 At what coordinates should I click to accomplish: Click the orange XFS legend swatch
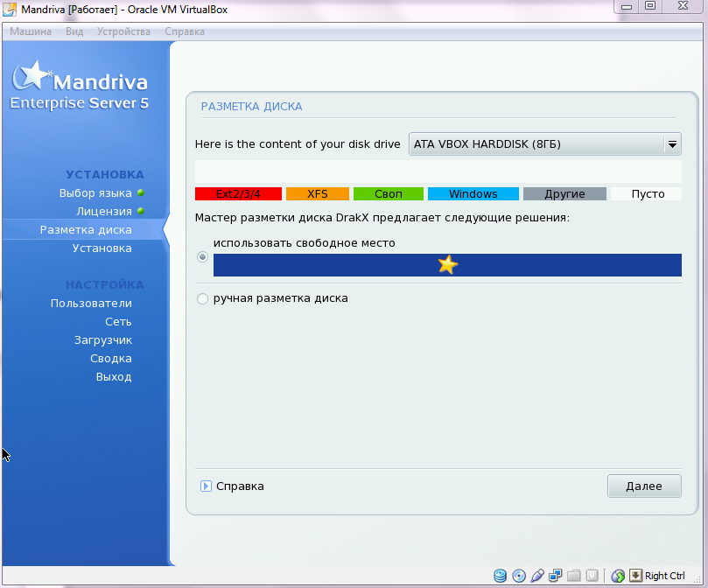[x=318, y=193]
